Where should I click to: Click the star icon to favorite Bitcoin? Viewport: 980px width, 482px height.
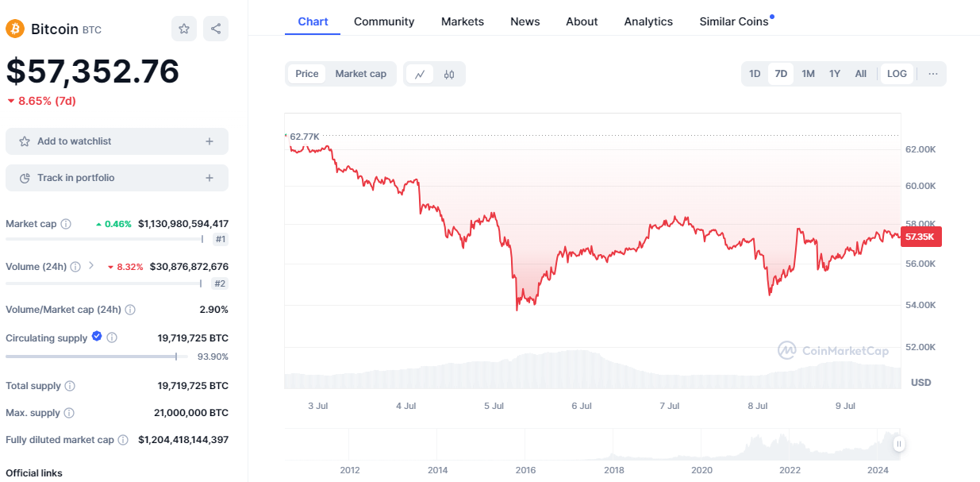[183, 29]
